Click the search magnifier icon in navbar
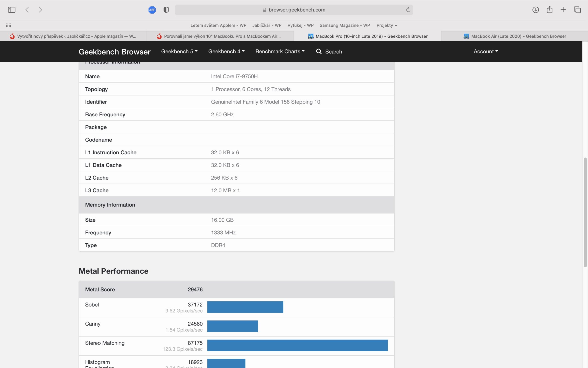The image size is (588, 368). coord(319,51)
